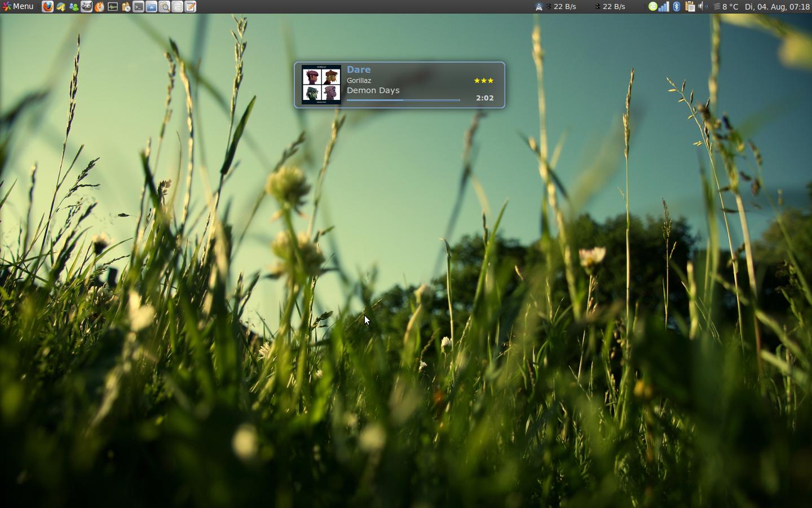Click the network monitor applet icon
This screenshot has width=812, height=508.
(539, 7)
